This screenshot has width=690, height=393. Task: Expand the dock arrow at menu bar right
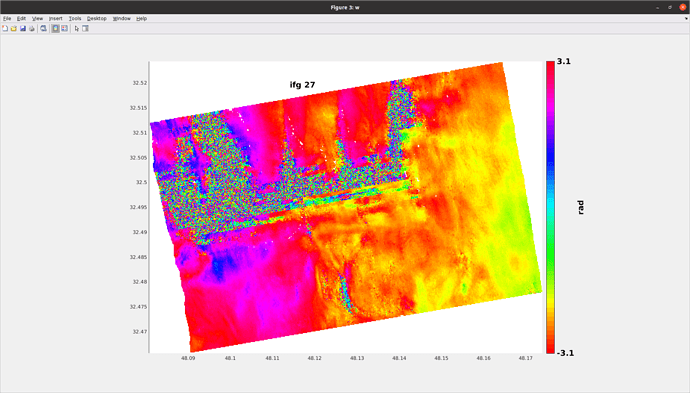(x=686, y=18)
